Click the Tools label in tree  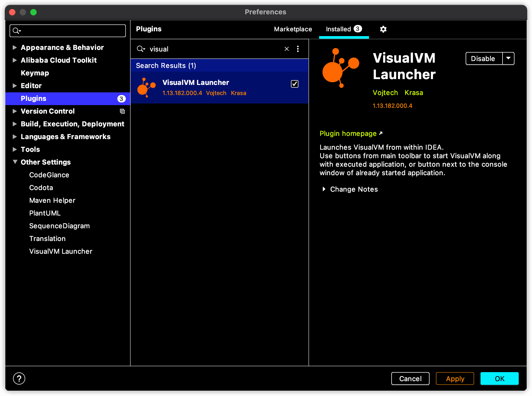click(x=30, y=149)
